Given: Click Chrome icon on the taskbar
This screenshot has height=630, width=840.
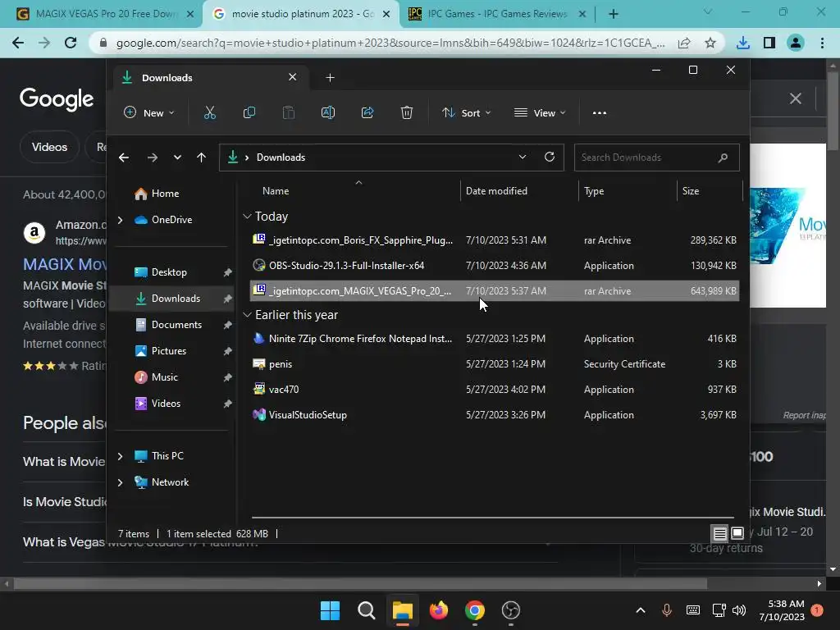Looking at the screenshot, I should tap(475, 610).
